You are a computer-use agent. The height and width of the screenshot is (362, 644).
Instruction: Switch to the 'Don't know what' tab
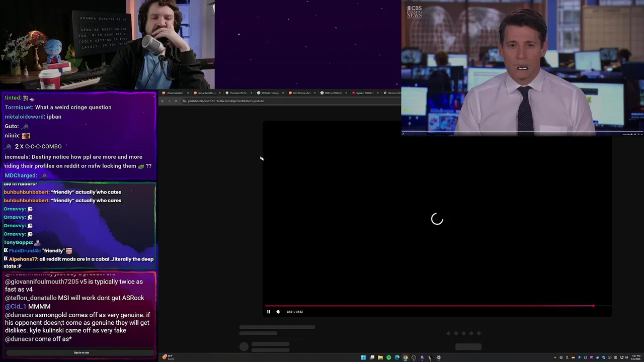click(x=302, y=93)
